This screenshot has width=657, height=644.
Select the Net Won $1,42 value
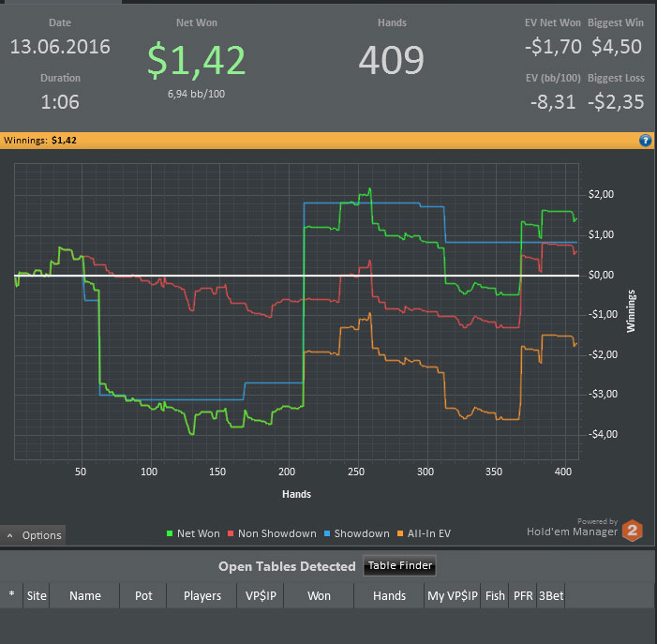pyautogui.click(x=196, y=60)
